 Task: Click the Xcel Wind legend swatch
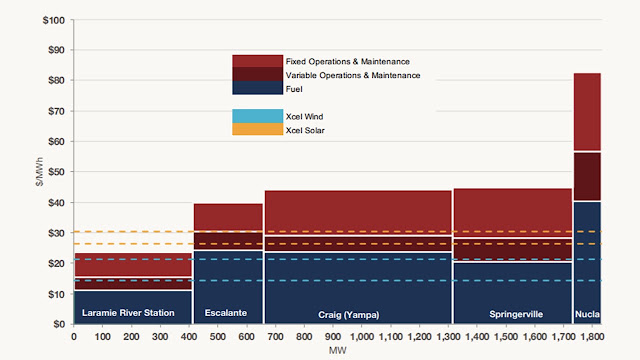click(258, 116)
